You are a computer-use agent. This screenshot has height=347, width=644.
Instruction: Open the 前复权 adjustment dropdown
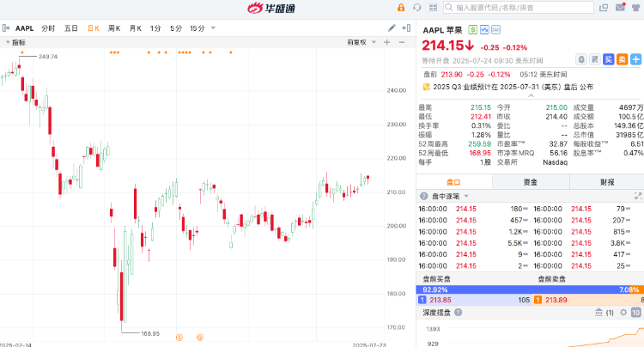[x=361, y=42]
